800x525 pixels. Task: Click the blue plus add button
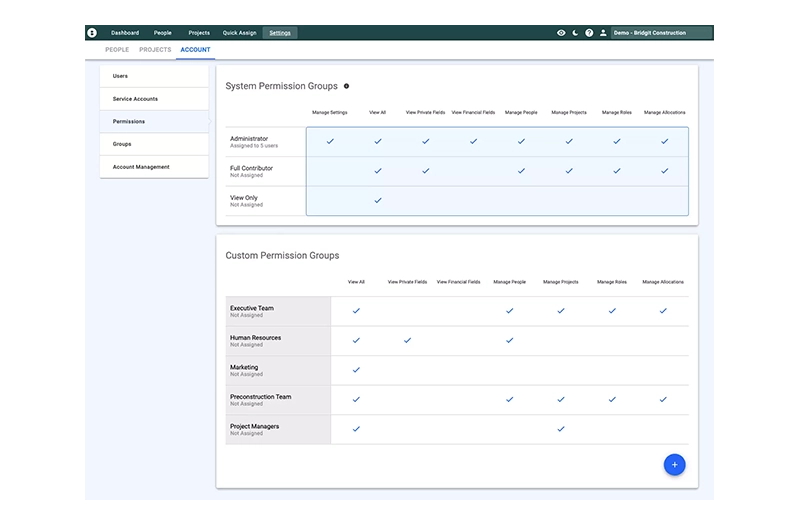[674, 465]
